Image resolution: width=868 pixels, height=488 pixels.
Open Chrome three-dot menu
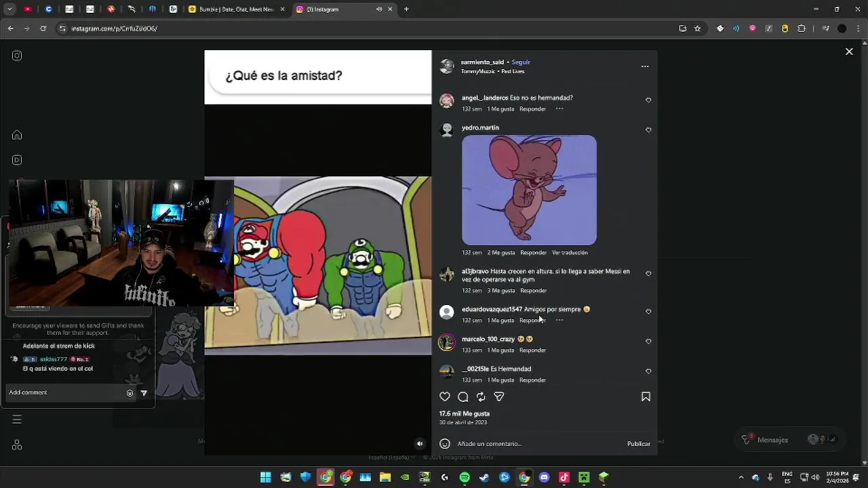tap(857, 28)
